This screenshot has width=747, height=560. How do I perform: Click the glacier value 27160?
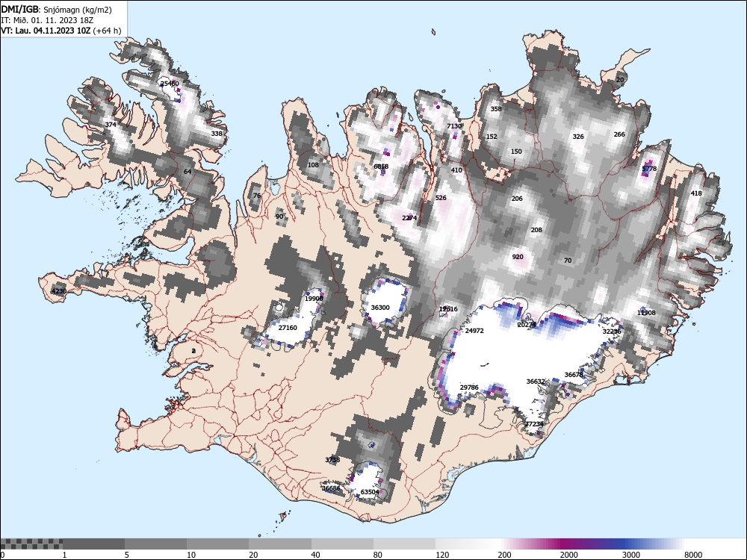point(288,328)
